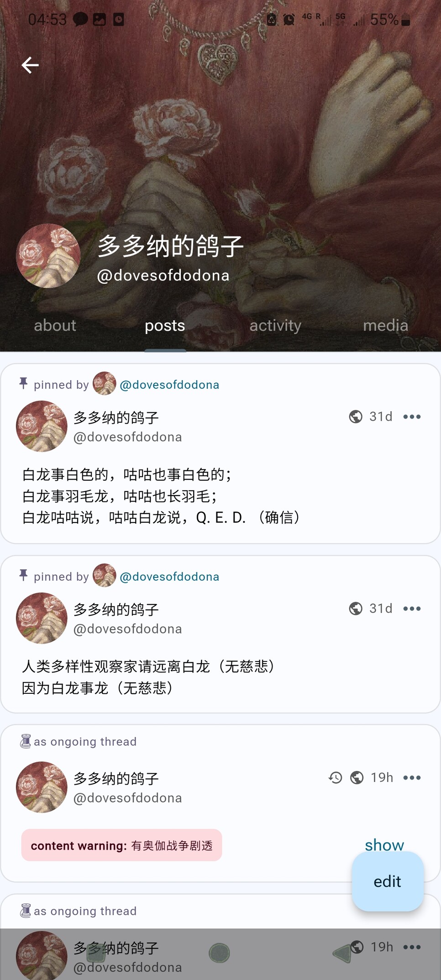Tap globe visibility icon on first pinned post
The image size is (441, 980).
coord(356,417)
